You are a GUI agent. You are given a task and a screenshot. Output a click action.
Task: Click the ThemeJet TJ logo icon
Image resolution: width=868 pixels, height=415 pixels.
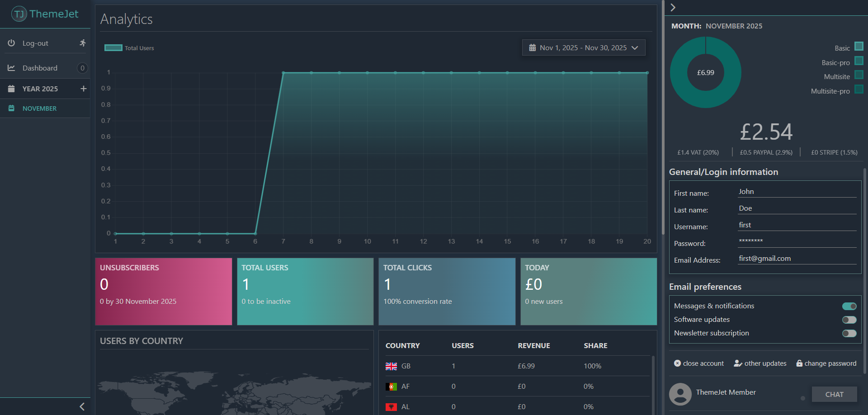click(x=19, y=14)
